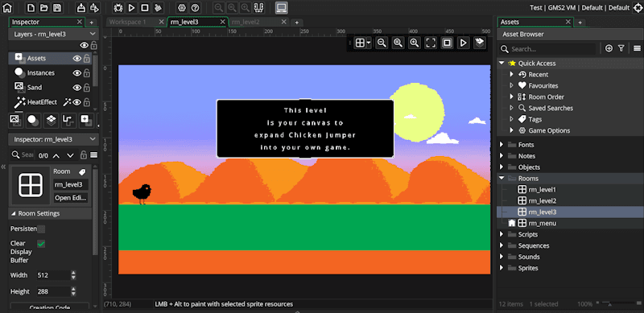Open the asset filter funnel
Image resolution: width=644 pixels, height=313 pixels.
(x=621, y=48)
